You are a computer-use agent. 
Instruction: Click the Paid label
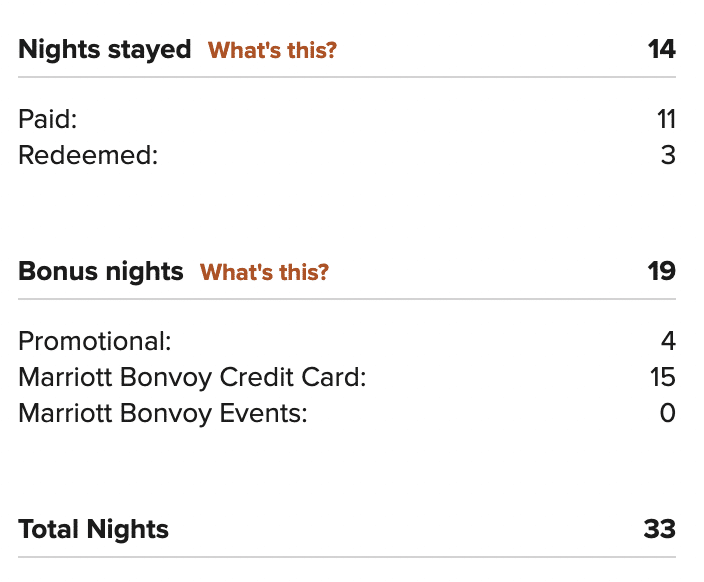click(48, 120)
